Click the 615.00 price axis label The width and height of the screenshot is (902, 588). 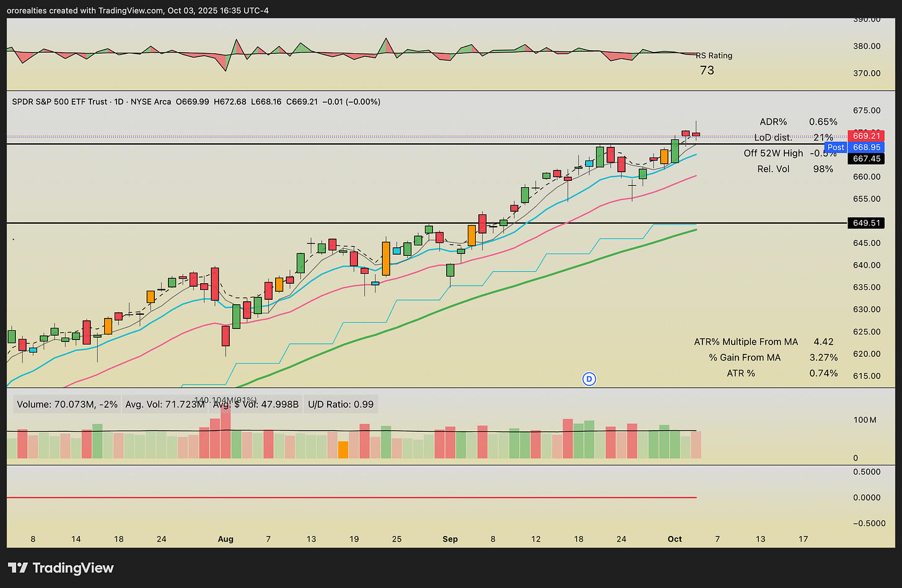[x=867, y=376]
